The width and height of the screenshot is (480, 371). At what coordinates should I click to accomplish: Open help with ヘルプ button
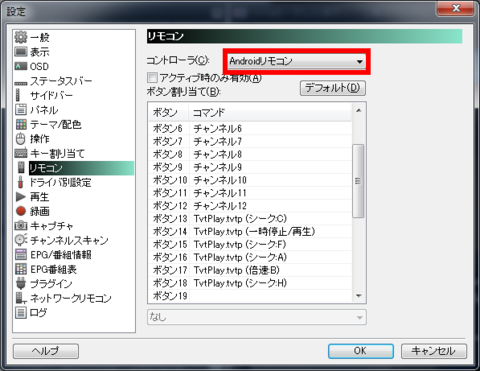coord(46,351)
